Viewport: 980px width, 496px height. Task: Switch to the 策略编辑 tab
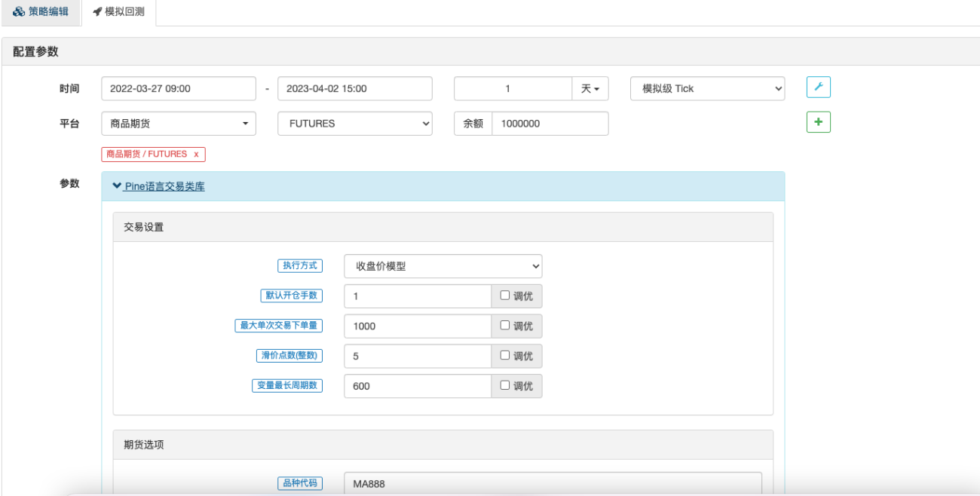(x=41, y=12)
